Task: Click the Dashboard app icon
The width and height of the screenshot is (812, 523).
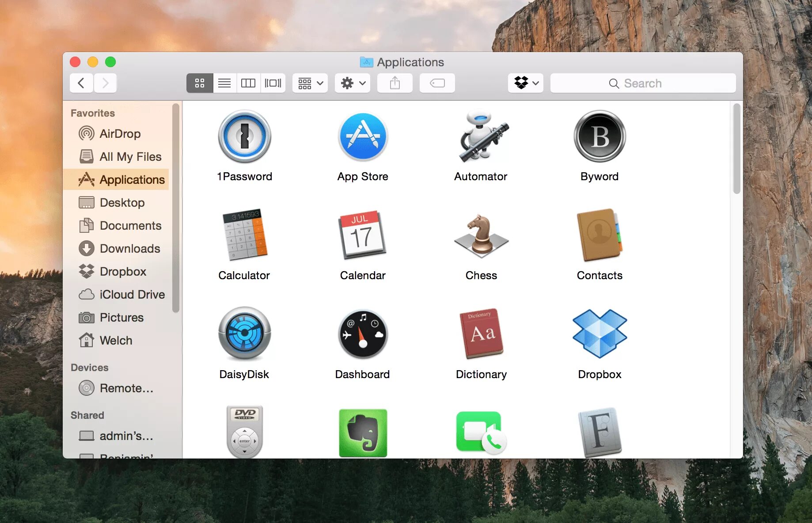Action: click(x=363, y=334)
